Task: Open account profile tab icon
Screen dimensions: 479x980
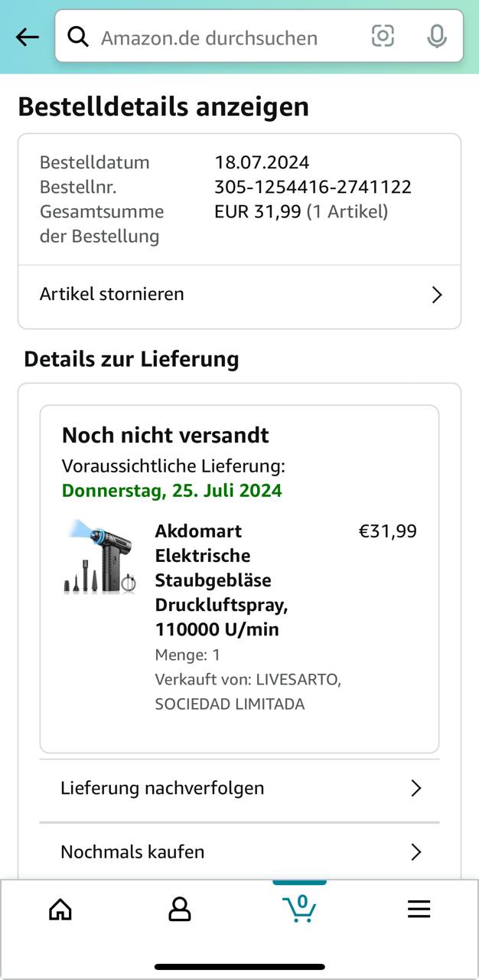Action: 179,909
